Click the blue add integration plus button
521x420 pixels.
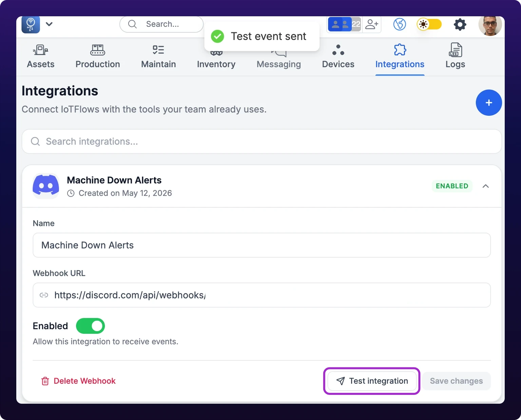489,103
